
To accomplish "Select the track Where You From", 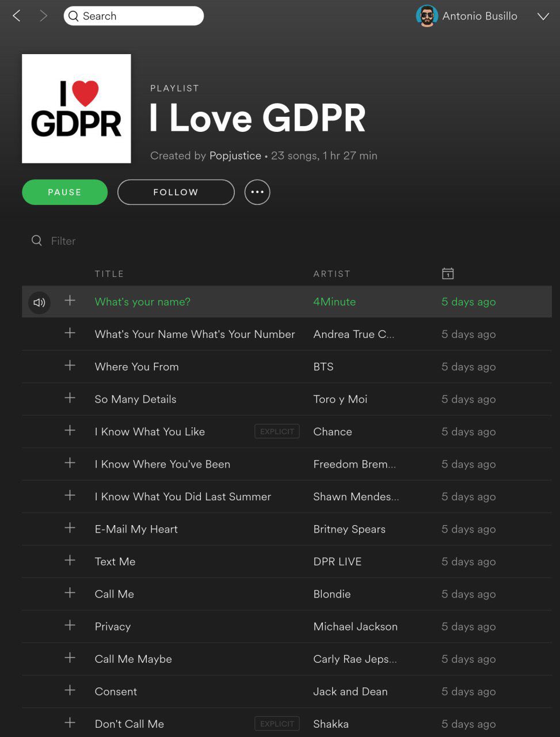I will coord(136,367).
